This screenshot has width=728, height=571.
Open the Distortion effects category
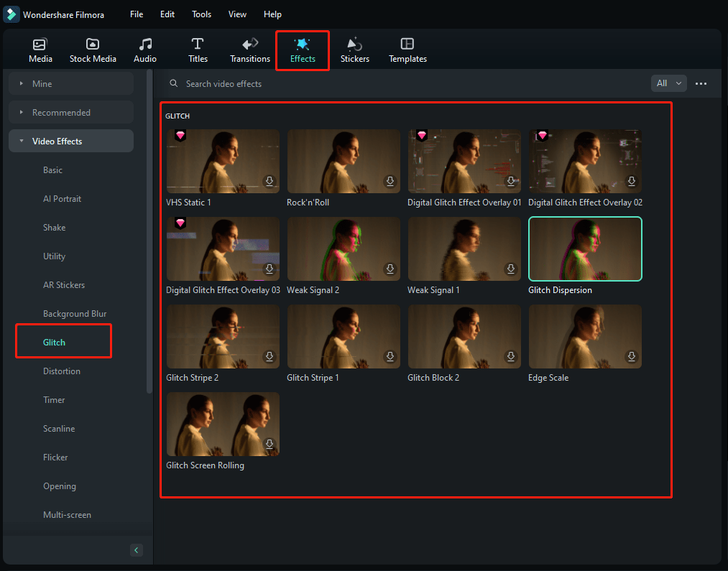click(62, 371)
